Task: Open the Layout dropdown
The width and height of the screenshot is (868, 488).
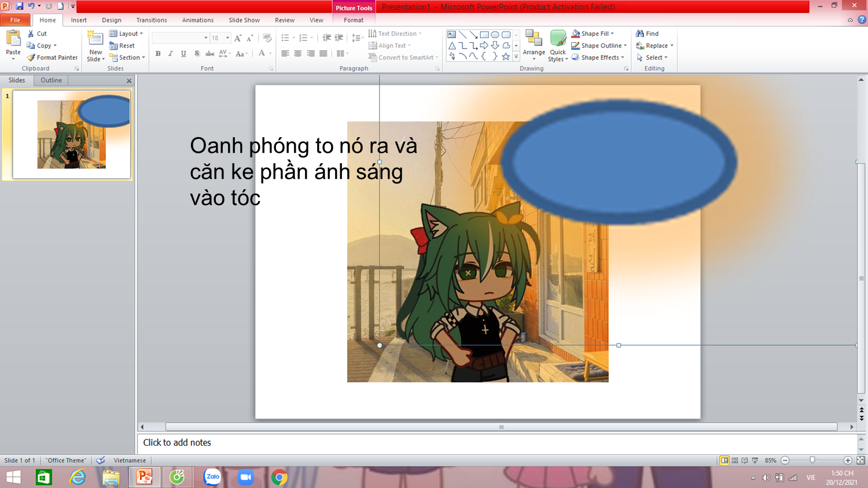Action: point(126,34)
